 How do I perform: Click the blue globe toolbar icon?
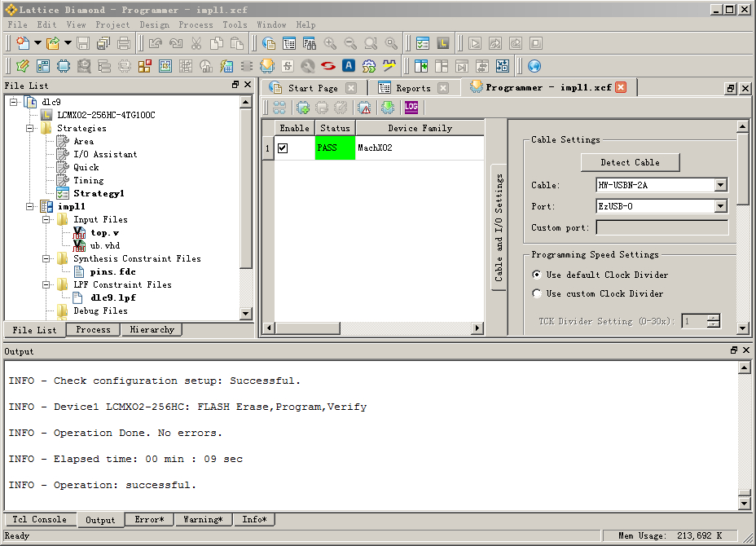click(534, 65)
